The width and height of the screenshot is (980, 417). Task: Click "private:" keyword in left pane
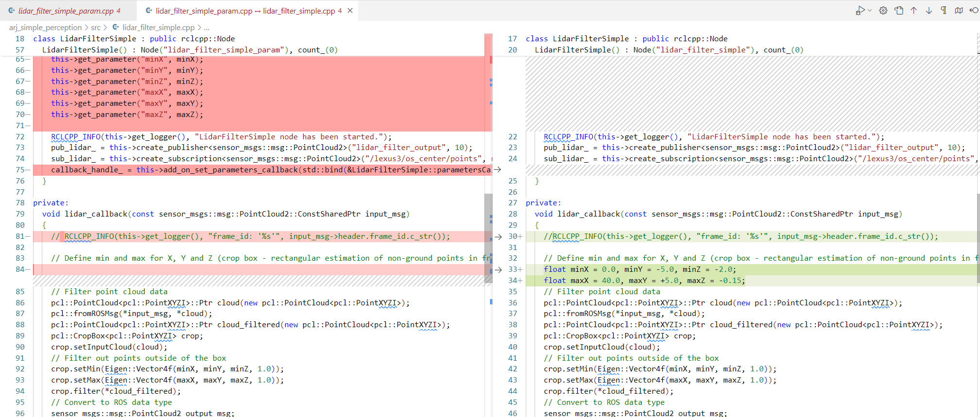[51, 203]
